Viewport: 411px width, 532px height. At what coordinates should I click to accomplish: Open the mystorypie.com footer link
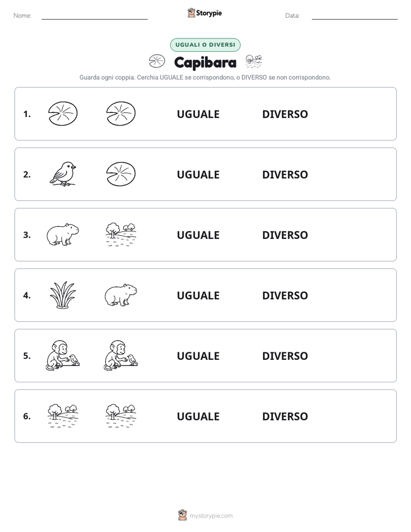click(x=211, y=516)
